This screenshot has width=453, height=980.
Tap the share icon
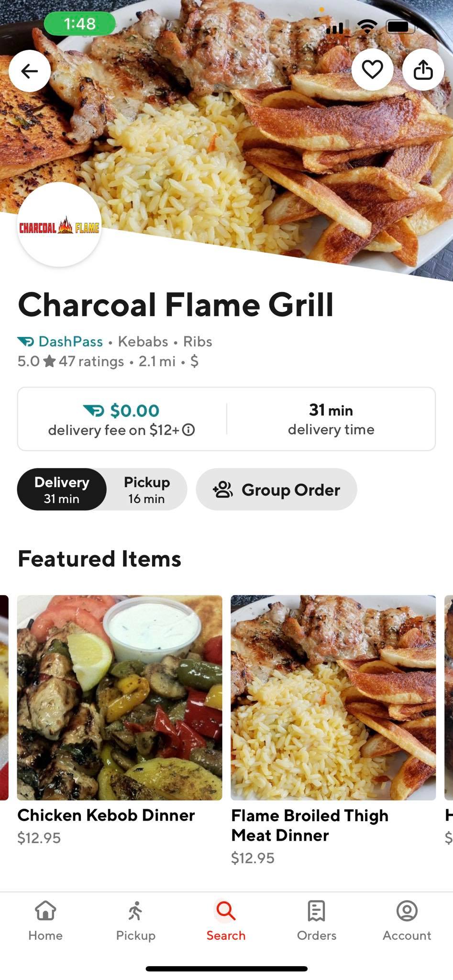tap(423, 70)
